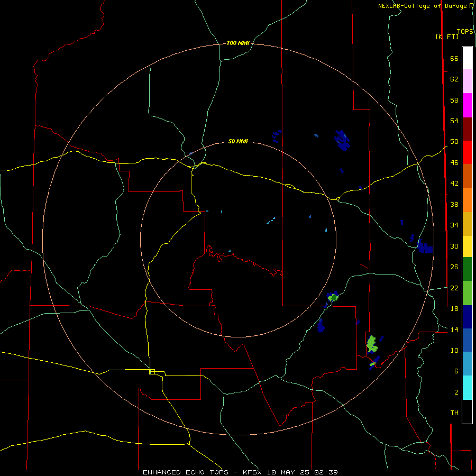Select the light blue legend swatch
The width and height of the screenshot is (476, 476).
[467, 363]
